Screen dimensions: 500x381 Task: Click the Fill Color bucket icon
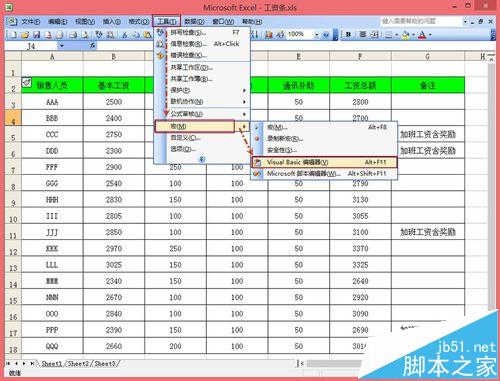tap(405, 34)
